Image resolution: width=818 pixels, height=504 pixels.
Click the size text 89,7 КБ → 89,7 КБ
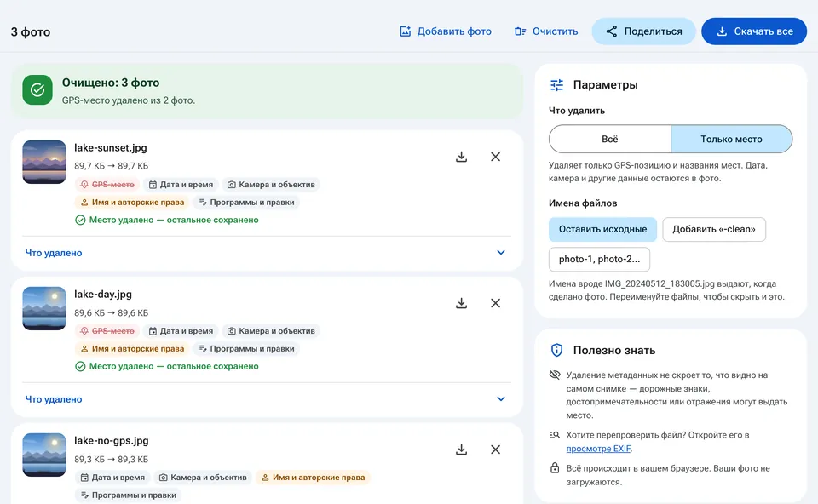click(111, 166)
